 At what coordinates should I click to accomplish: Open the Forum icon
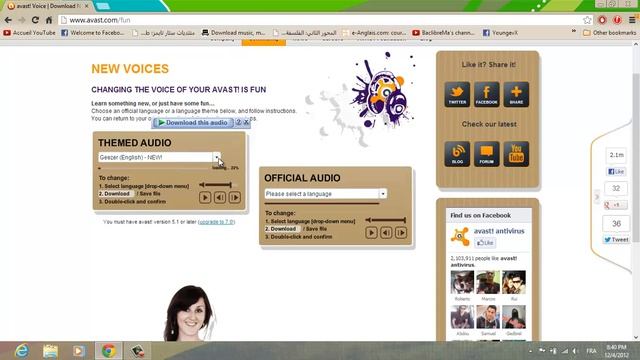[x=487, y=154]
